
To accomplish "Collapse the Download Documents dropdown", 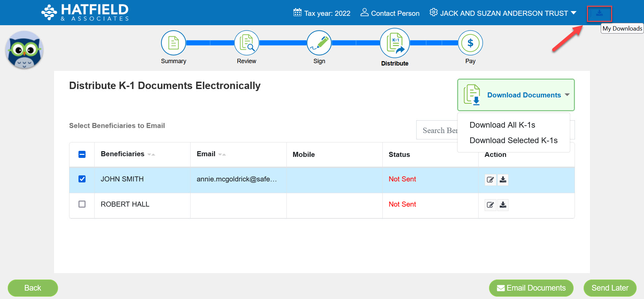I will tap(516, 95).
